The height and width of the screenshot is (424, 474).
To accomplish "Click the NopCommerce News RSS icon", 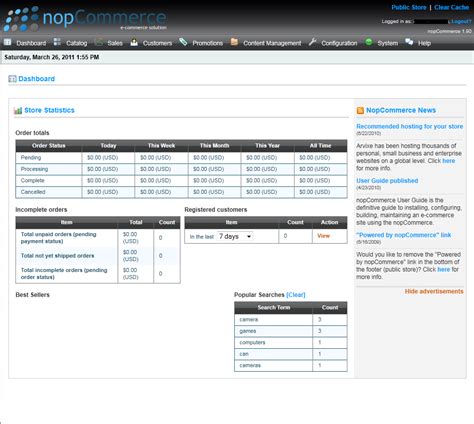I will pos(360,110).
